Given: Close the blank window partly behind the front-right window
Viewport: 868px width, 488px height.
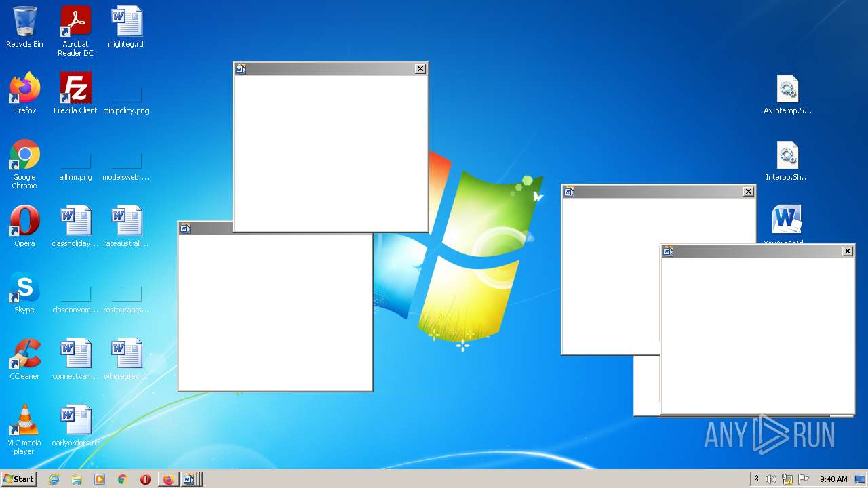Looking at the screenshot, I should point(749,192).
